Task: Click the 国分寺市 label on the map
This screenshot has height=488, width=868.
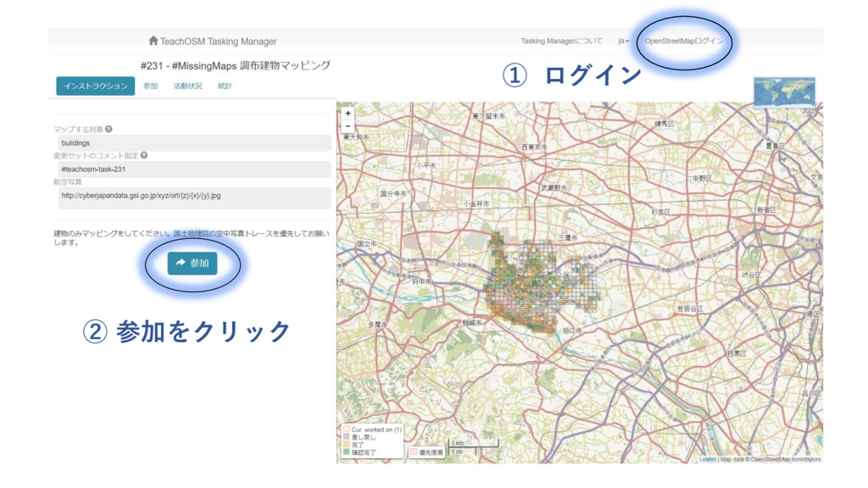Action: click(393, 194)
